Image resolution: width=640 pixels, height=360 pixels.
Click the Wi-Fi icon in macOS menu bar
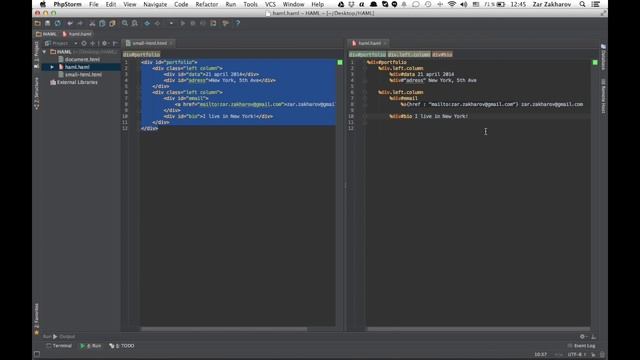point(452,4)
